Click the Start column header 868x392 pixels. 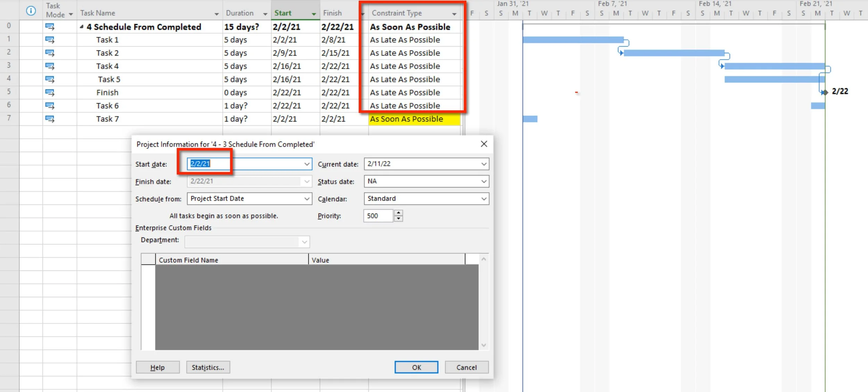pos(283,13)
